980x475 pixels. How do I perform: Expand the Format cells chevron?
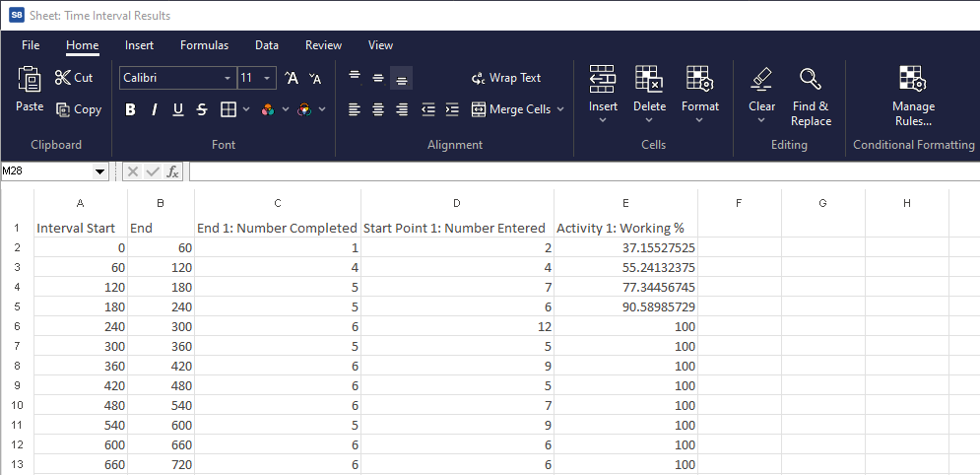click(699, 120)
